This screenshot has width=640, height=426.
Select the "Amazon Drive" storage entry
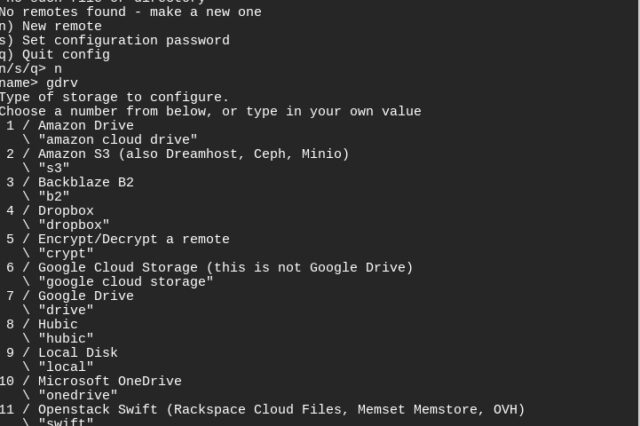pos(85,125)
